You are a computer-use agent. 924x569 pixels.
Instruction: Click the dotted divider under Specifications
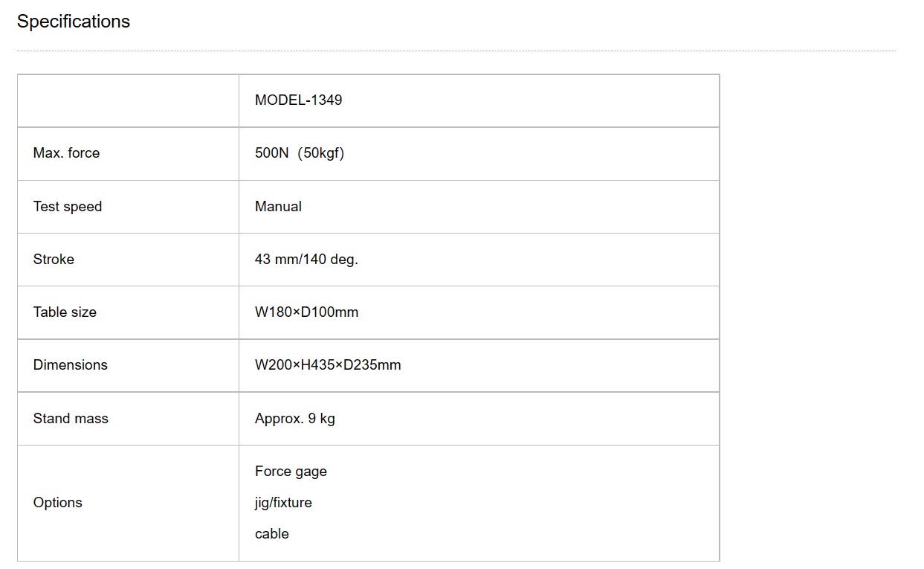[x=456, y=51]
